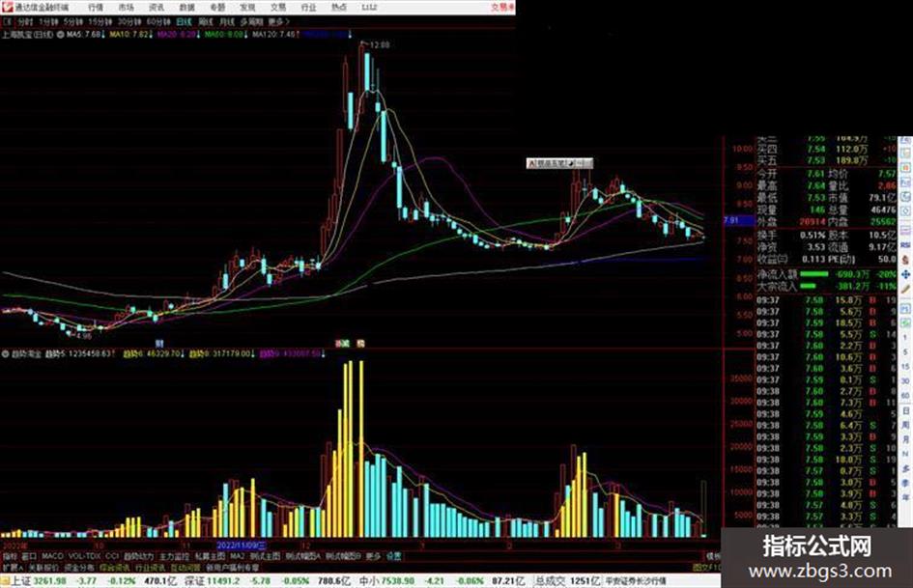913x588 pixels.
Task: Switch chart to 分时 period
Action: coord(25,21)
